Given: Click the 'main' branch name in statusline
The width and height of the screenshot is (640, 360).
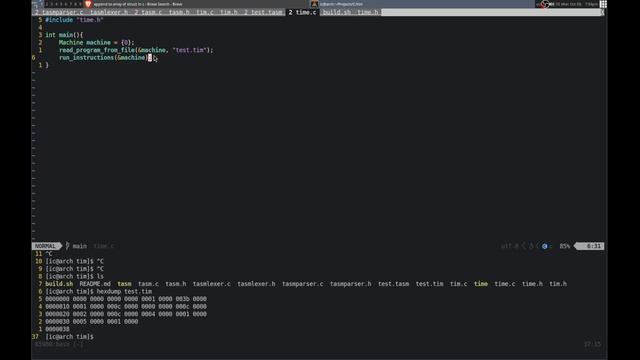Looking at the screenshot, I should click(x=80, y=246).
